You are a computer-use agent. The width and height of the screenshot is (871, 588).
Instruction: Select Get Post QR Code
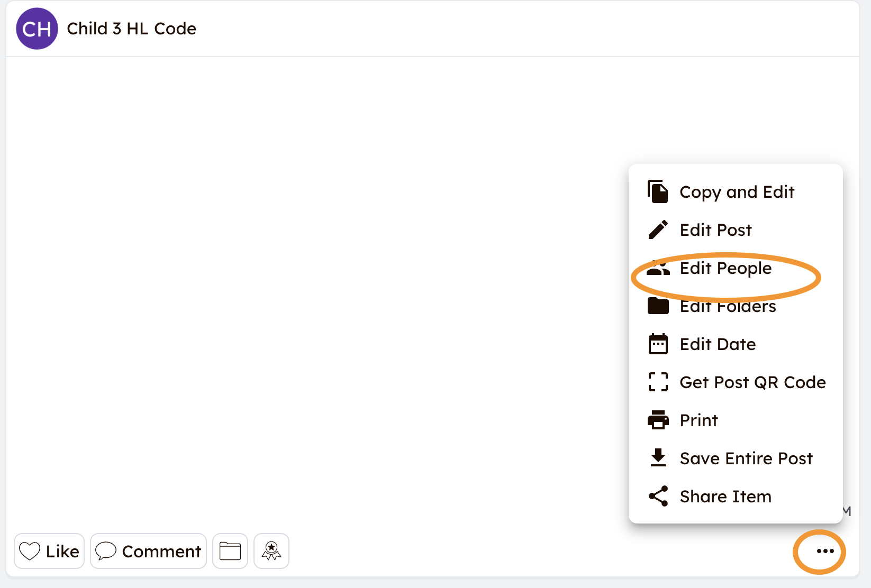[736, 382]
